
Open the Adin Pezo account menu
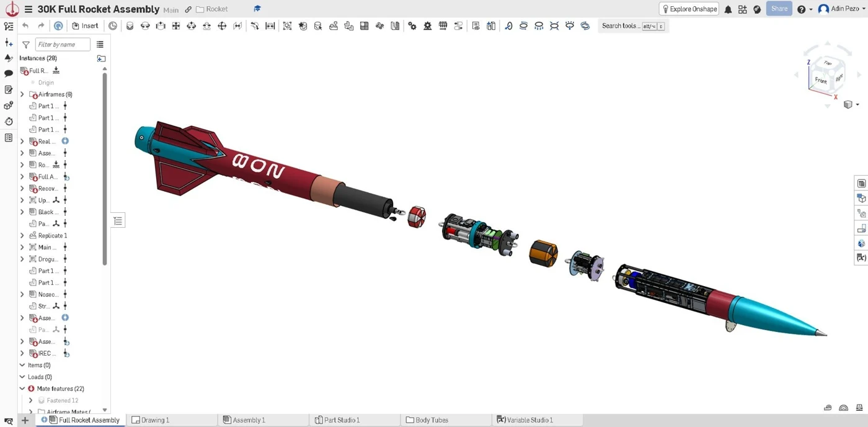coord(840,9)
